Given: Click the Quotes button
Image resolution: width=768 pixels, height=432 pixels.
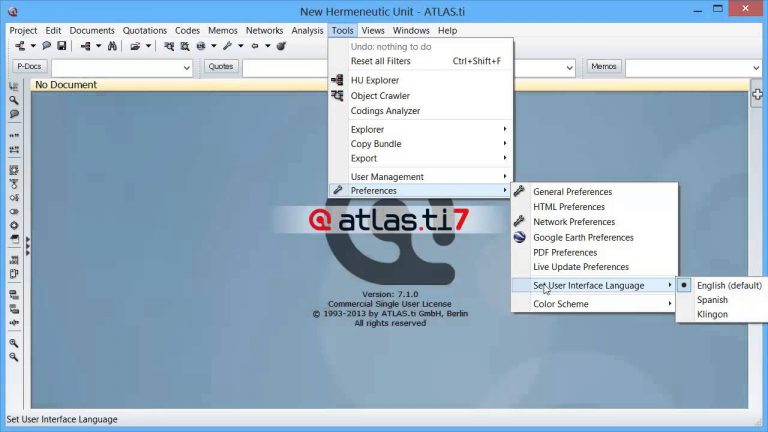Looking at the screenshot, I should [x=220, y=67].
